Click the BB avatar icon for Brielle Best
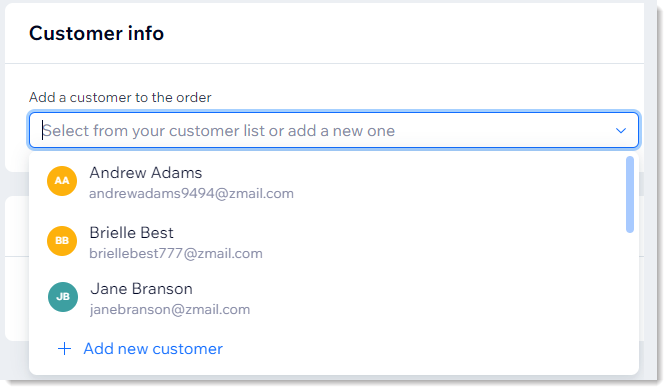This screenshot has width=669, height=392. (62, 241)
